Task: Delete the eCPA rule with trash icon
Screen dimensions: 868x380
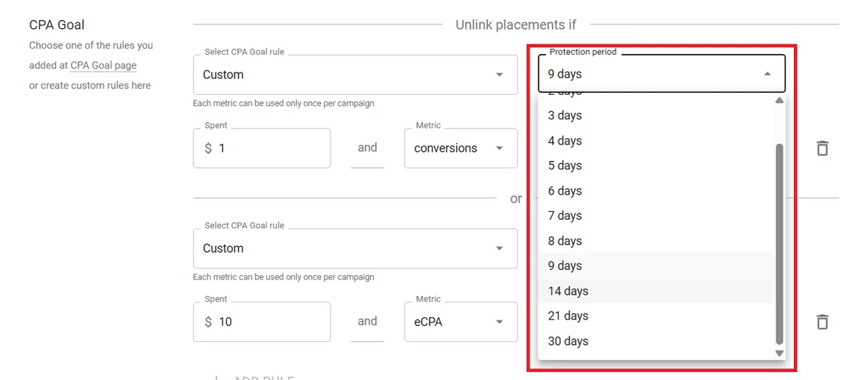Action: click(x=822, y=322)
